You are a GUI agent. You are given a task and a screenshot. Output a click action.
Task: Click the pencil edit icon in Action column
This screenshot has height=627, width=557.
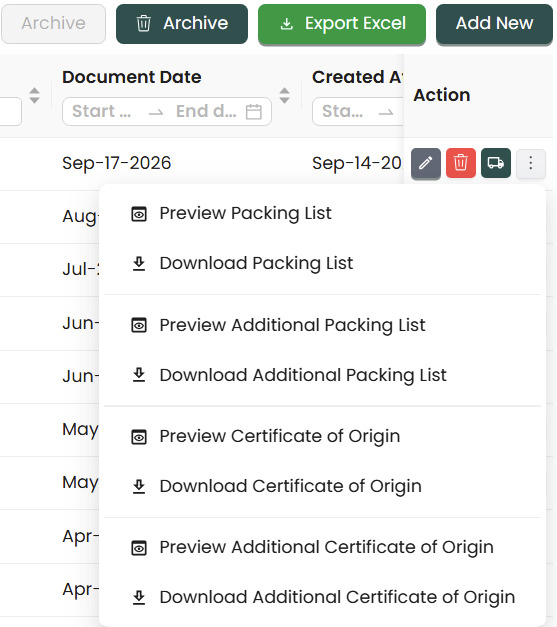click(x=426, y=163)
